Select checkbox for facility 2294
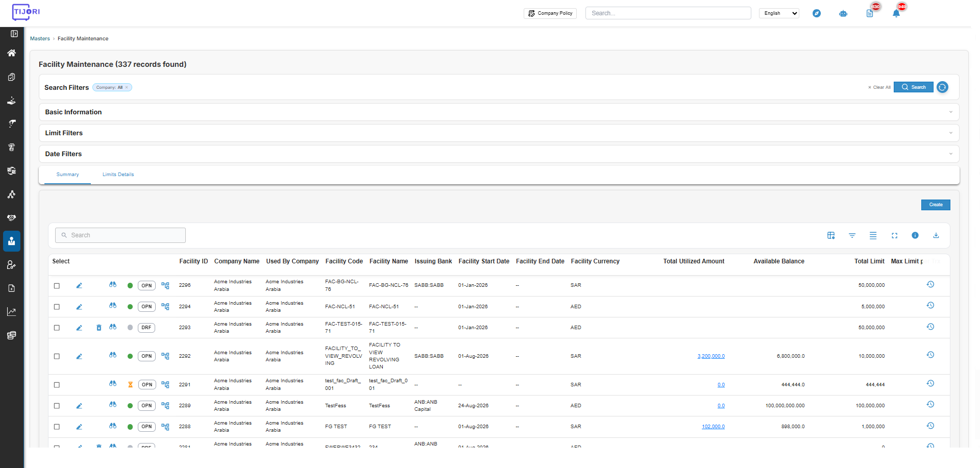Image resolution: width=980 pixels, height=468 pixels. click(x=57, y=307)
